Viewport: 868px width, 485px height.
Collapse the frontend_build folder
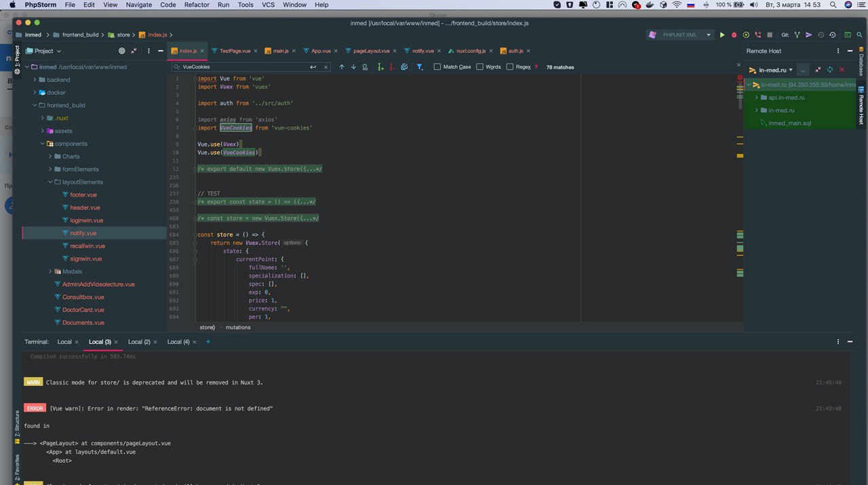pyautogui.click(x=35, y=105)
